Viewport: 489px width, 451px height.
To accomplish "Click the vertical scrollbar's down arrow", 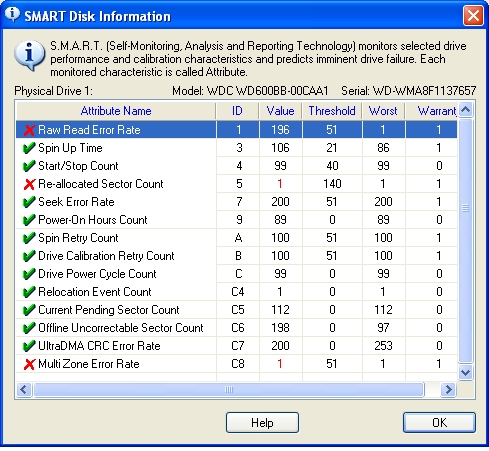I will [465, 372].
